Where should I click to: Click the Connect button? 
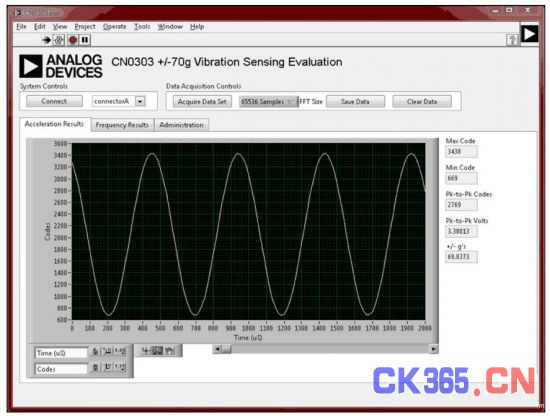click(x=54, y=101)
